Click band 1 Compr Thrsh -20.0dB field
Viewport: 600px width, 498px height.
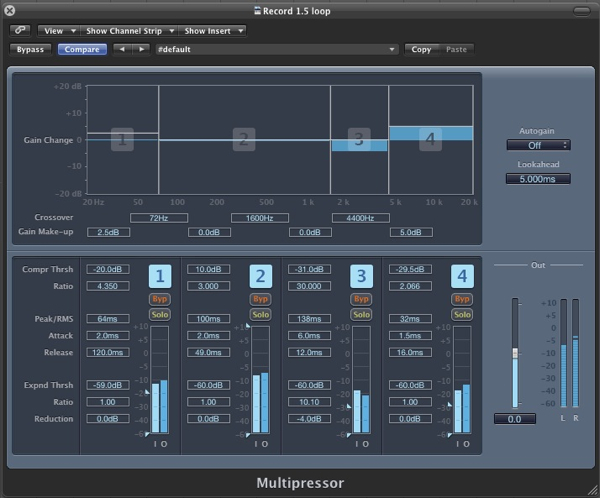108,269
